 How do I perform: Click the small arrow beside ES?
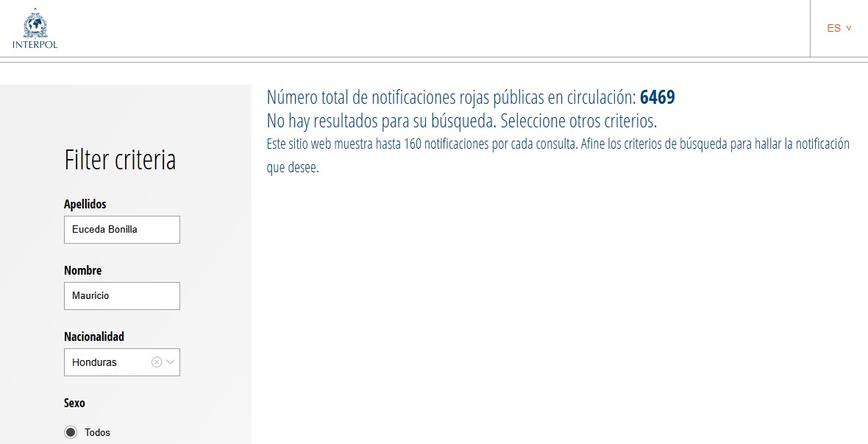[848, 28]
